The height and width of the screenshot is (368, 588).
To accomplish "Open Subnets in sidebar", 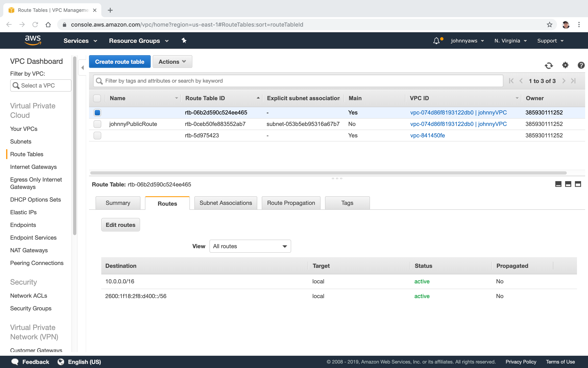I will 21,141.
